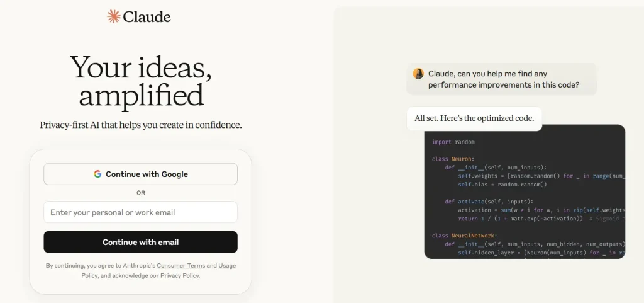Viewport: 644px width, 303px height.
Task: Click the 'class NeuralNetwork:' code line
Action: (x=465, y=236)
